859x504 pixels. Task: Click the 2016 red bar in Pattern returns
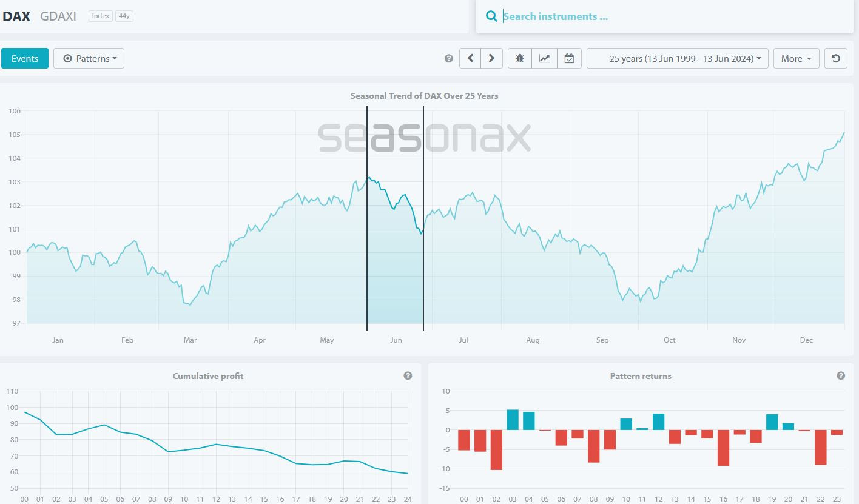[723, 448]
